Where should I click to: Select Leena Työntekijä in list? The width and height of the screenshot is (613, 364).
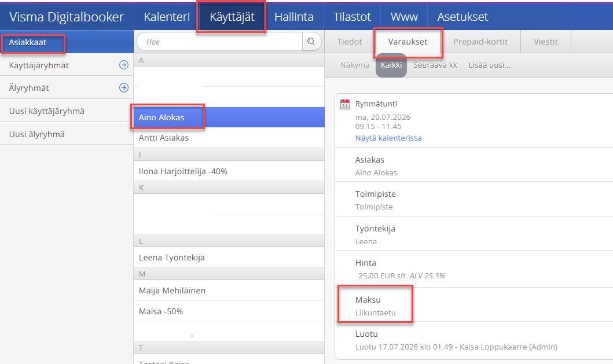(x=229, y=258)
